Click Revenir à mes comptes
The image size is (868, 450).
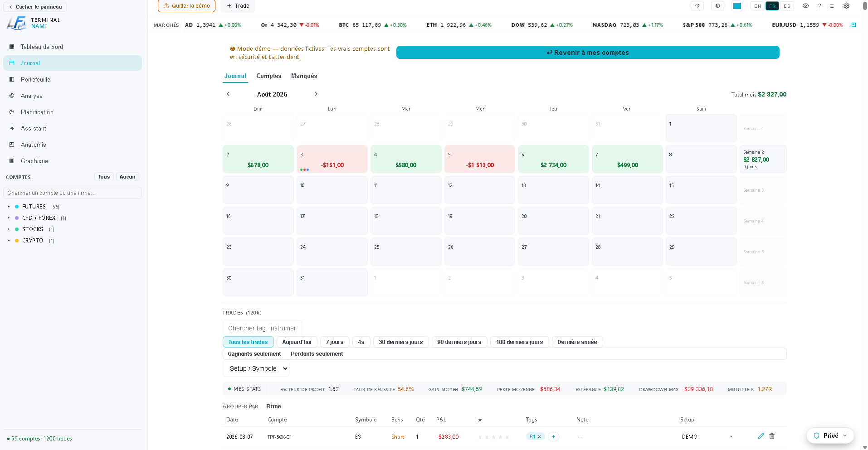pyautogui.click(x=588, y=53)
